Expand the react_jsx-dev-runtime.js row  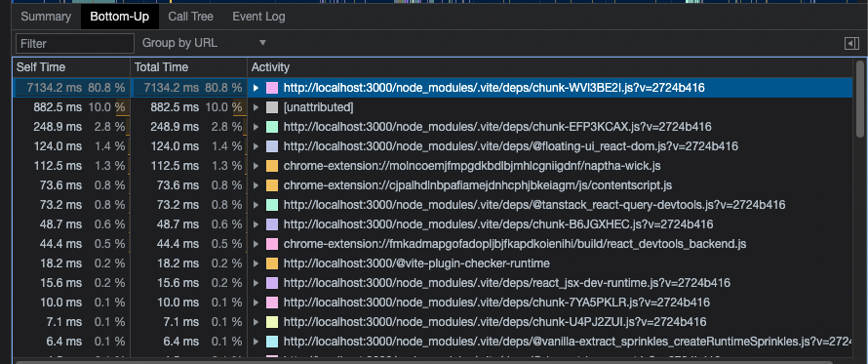[256, 283]
